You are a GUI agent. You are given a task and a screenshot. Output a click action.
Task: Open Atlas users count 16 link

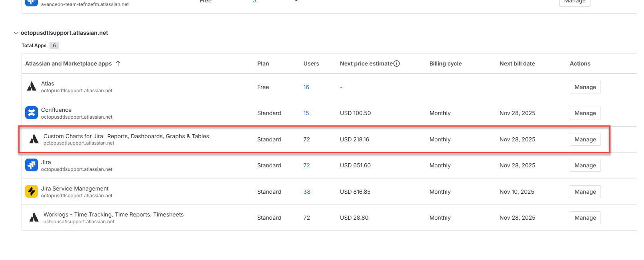(x=306, y=87)
